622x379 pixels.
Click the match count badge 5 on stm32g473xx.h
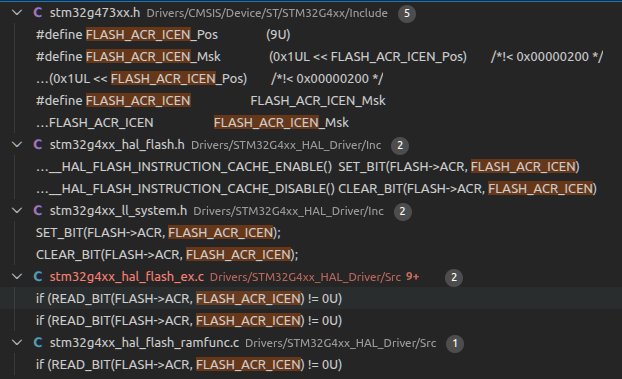coord(407,13)
